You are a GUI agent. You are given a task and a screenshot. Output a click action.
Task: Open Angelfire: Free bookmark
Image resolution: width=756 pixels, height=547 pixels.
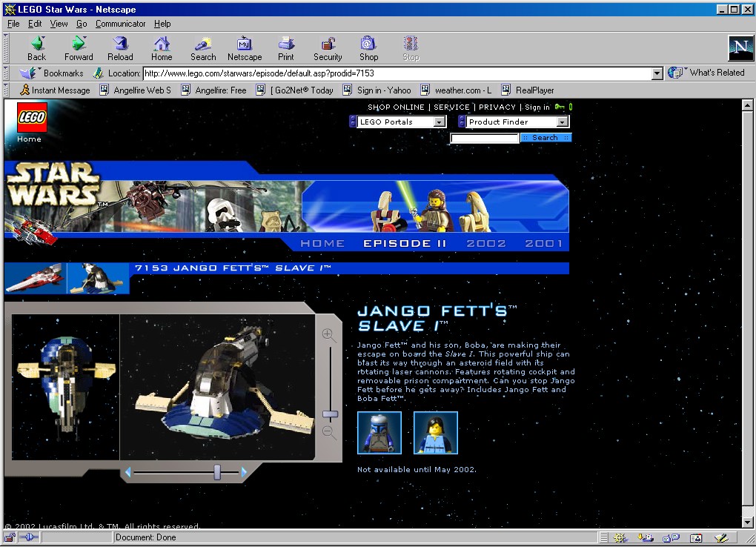tap(213, 90)
